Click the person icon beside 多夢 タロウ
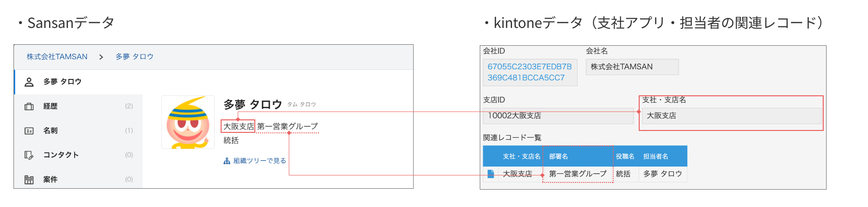 (29, 82)
